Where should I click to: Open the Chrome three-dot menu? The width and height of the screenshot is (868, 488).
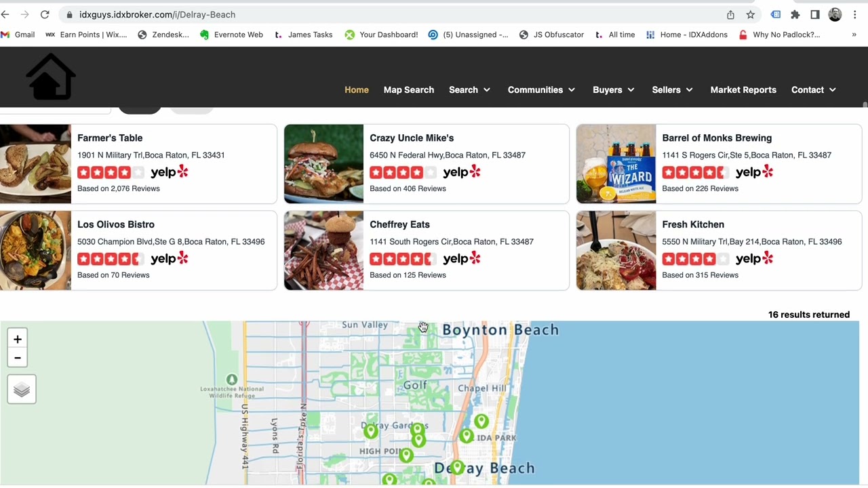(x=854, y=14)
